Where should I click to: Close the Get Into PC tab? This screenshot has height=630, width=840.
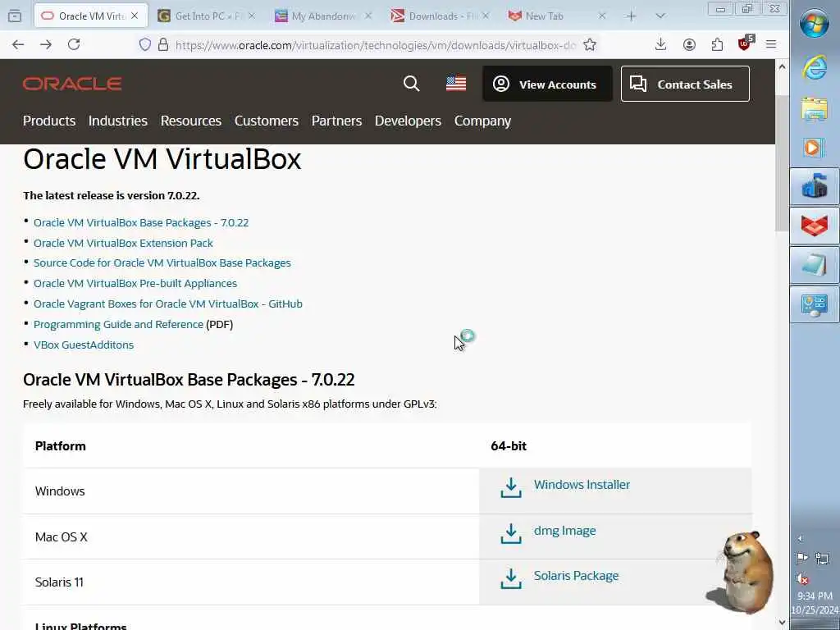point(252,16)
